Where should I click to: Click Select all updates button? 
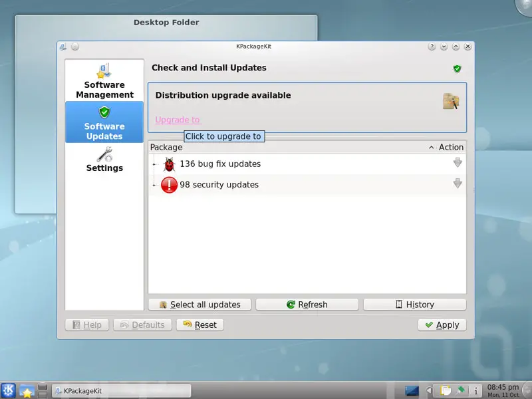point(199,305)
